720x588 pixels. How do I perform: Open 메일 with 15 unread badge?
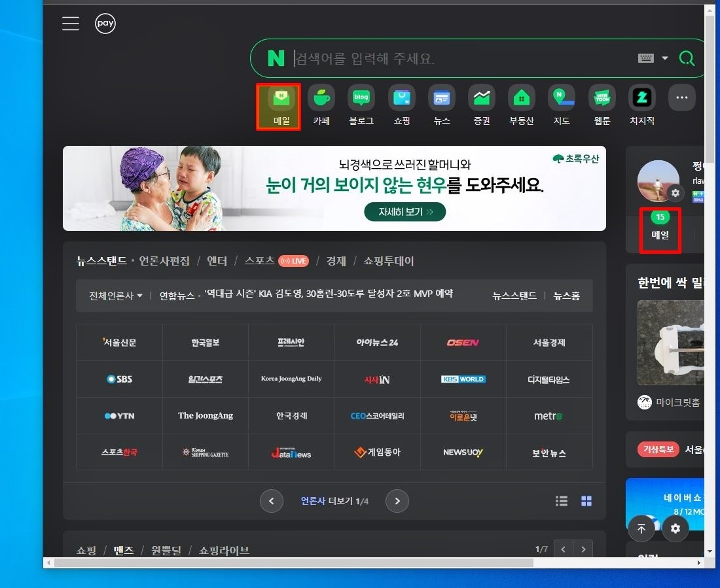660,227
